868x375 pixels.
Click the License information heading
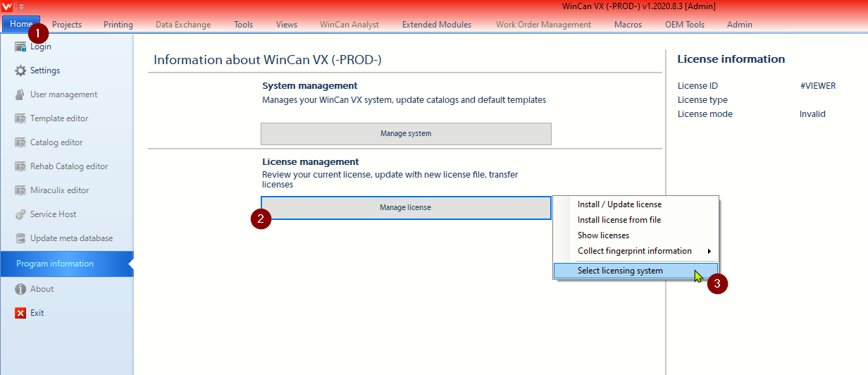tap(731, 59)
